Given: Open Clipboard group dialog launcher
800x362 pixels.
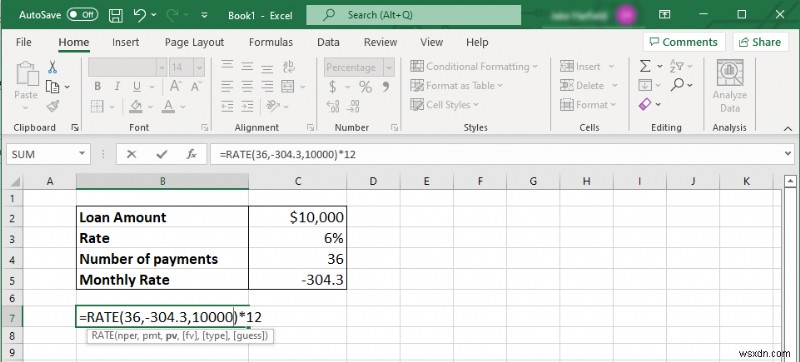Looking at the screenshot, I should pos(75,128).
